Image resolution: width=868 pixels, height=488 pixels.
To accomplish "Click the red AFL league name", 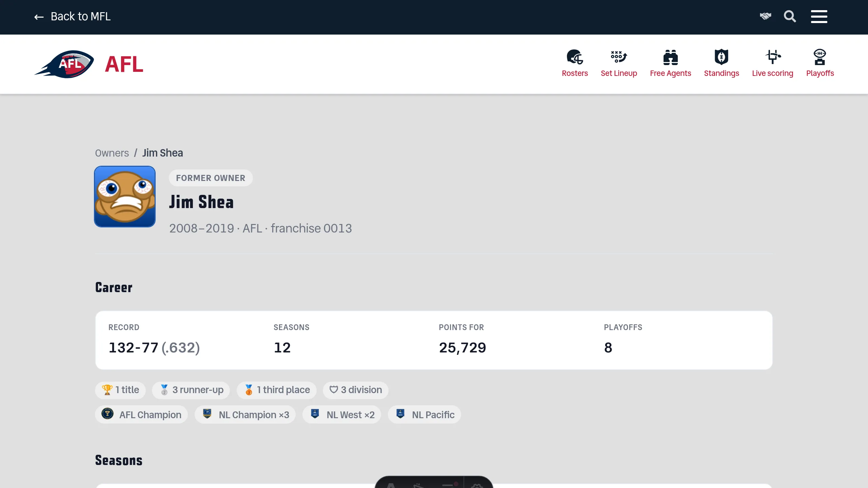I will coord(124,64).
